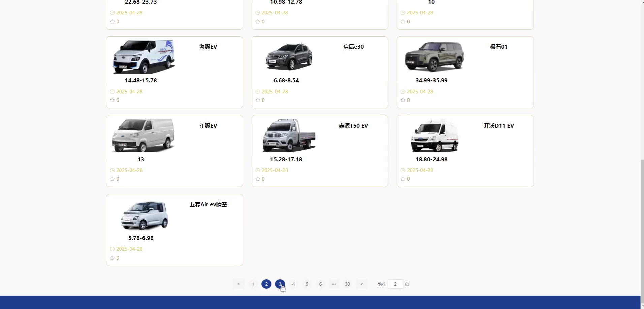Navigate to page 6 in the pagination

coord(320,284)
